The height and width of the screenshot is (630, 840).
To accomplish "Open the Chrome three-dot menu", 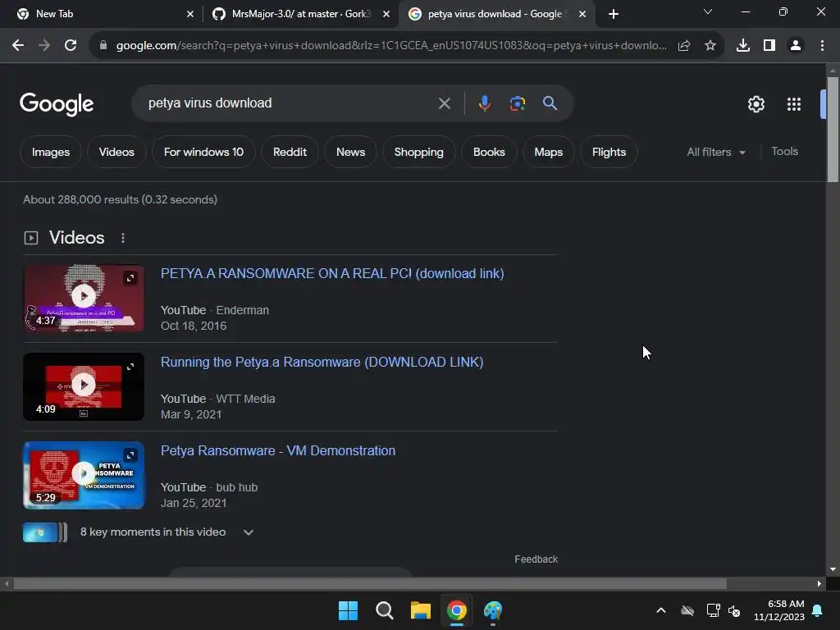I will 822,46.
